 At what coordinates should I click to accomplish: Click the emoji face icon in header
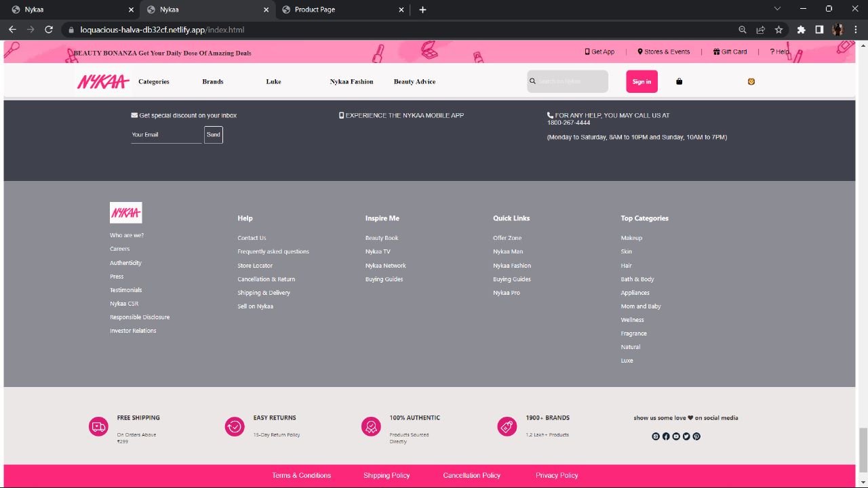[751, 81]
